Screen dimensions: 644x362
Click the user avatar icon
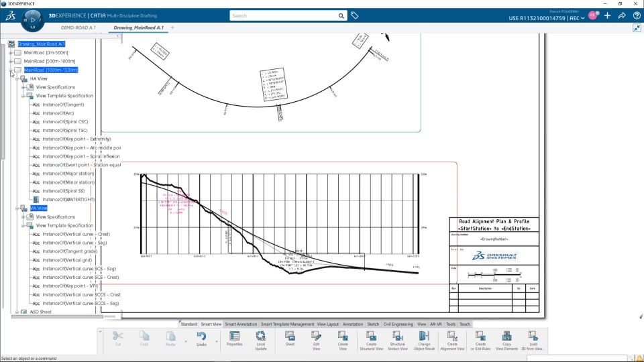point(593,15)
